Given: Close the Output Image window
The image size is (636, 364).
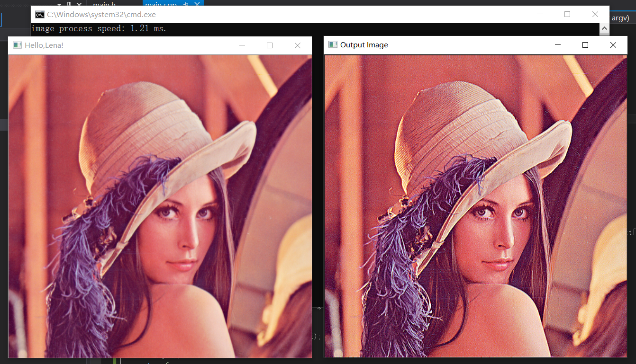Looking at the screenshot, I should click(x=613, y=45).
